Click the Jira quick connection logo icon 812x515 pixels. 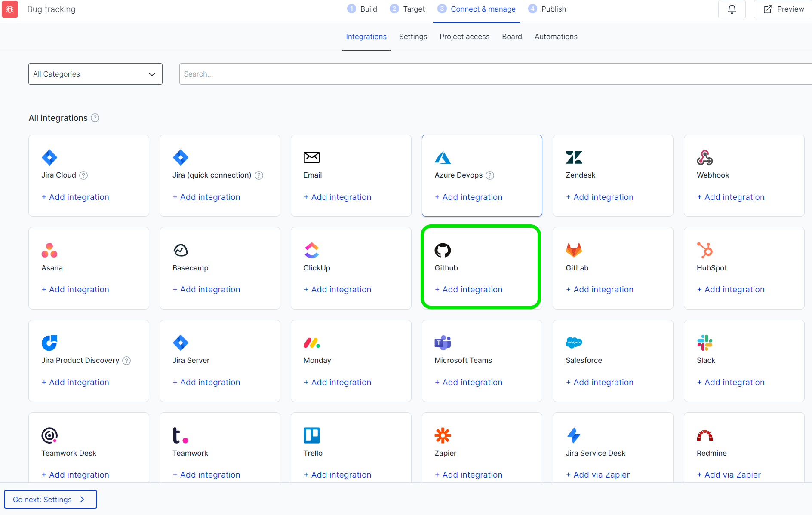click(181, 157)
